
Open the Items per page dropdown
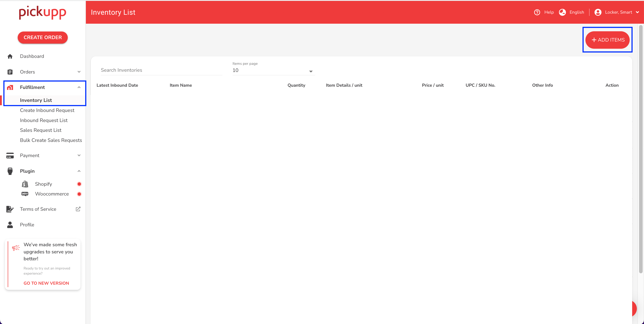(x=274, y=70)
